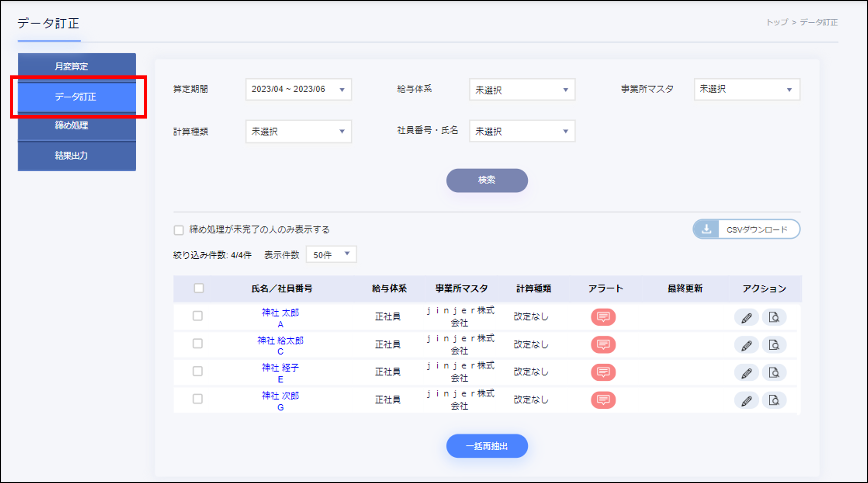Open the preview document icon for 神社 太郎
868x483 pixels.
point(774,317)
